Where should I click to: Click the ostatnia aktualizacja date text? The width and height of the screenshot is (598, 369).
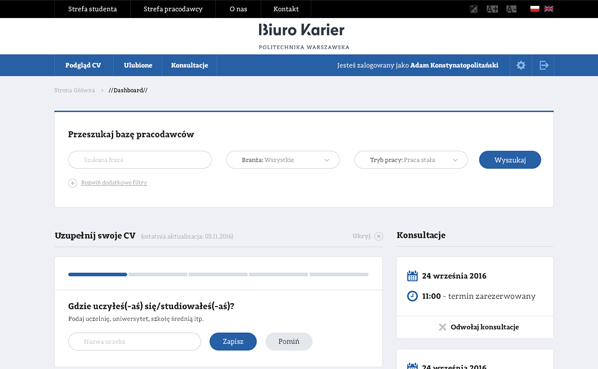(x=187, y=236)
